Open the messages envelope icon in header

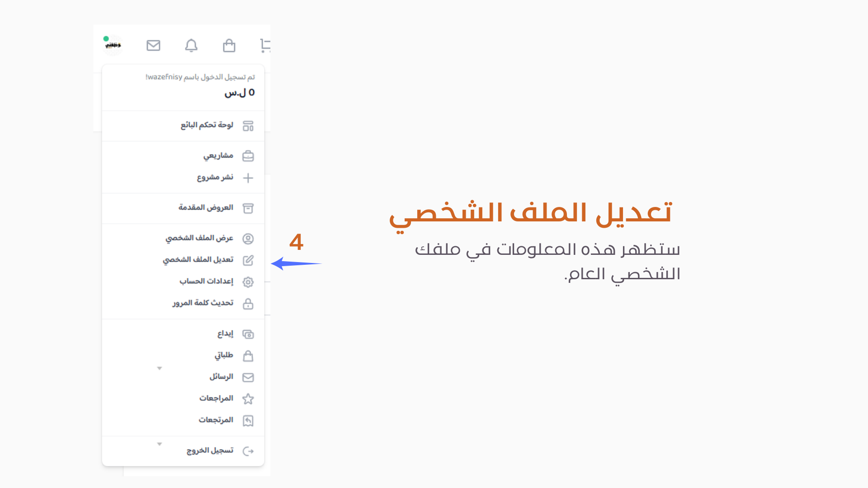[x=153, y=46]
